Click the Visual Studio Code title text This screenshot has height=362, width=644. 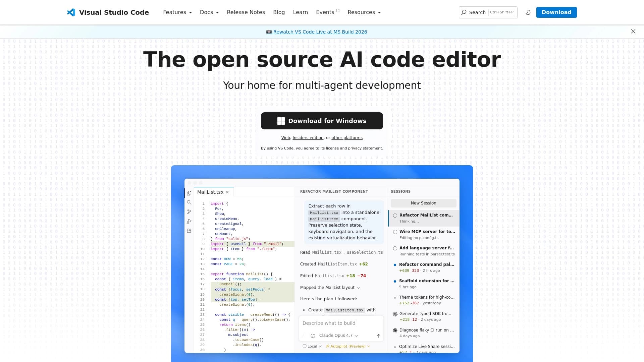pyautogui.click(x=114, y=12)
